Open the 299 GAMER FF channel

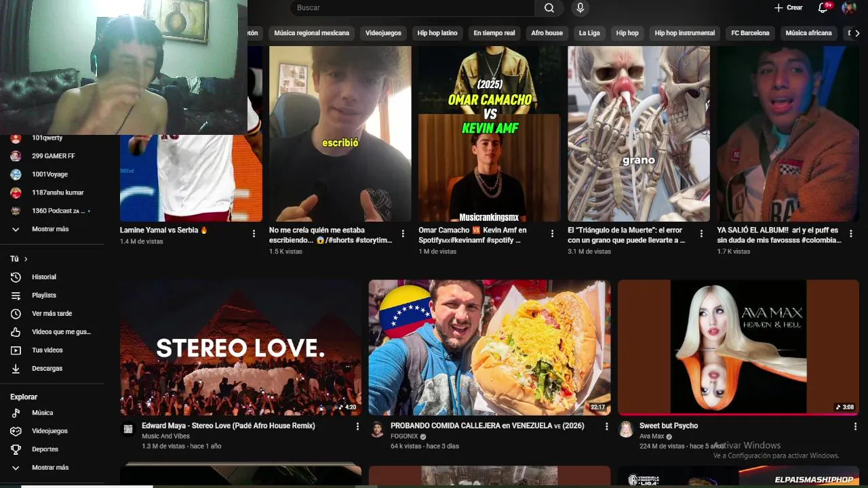(52, 156)
